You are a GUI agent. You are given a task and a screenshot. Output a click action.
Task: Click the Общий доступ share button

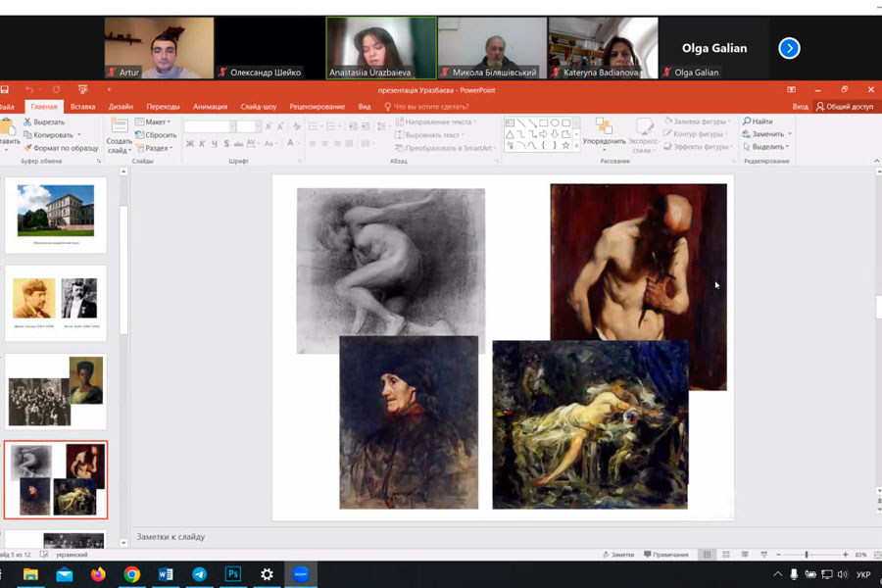844,106
